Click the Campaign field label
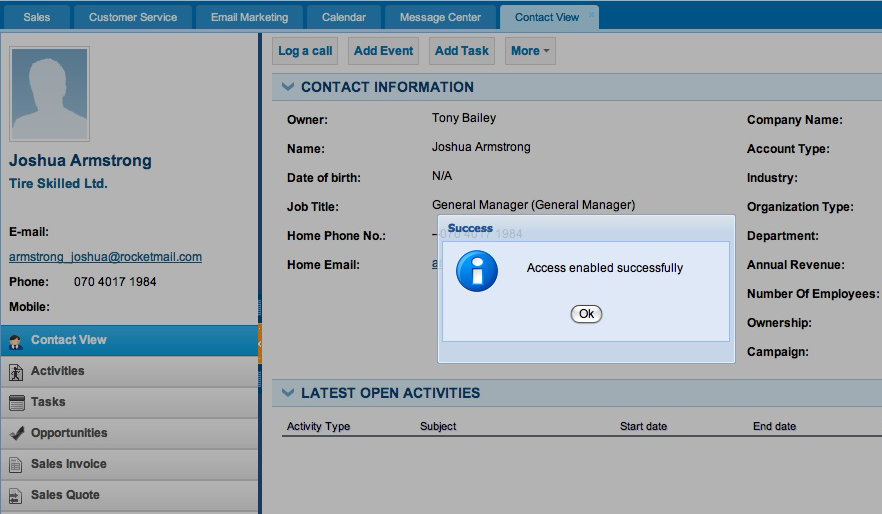The height and width of the screenshot is (514, 882). 777,352
